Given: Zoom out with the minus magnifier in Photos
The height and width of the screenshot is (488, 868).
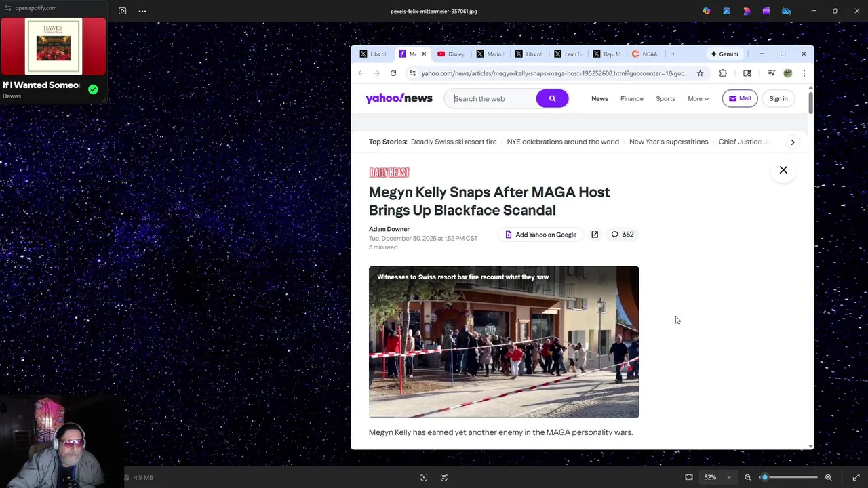Looking at the screenshot, I should pos(748,477).
